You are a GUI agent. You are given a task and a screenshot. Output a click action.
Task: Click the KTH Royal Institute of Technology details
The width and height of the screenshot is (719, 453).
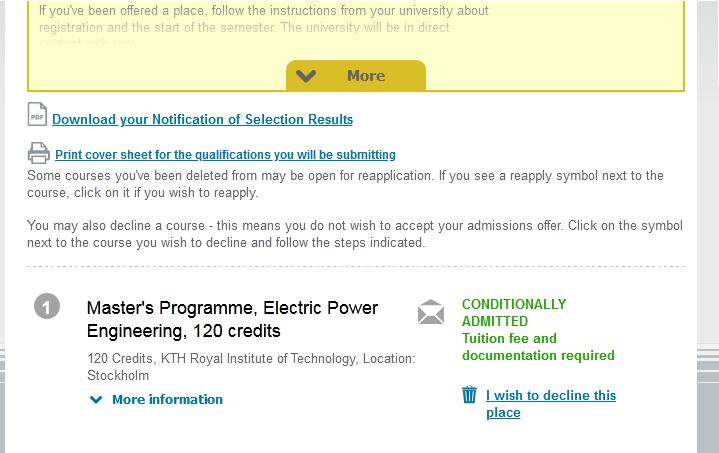point(251,367)
